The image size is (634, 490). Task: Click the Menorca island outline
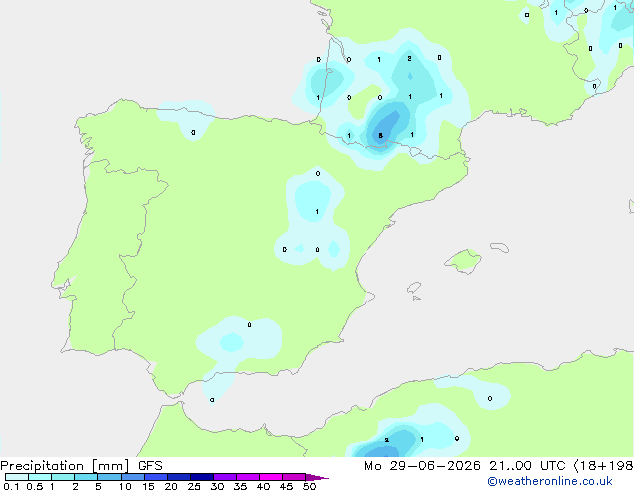pos(499,247)
